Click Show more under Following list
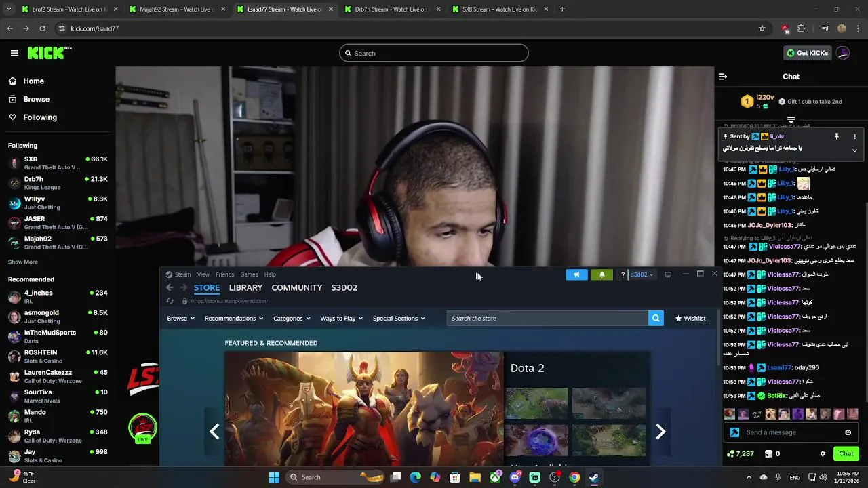 click(23, 262)
